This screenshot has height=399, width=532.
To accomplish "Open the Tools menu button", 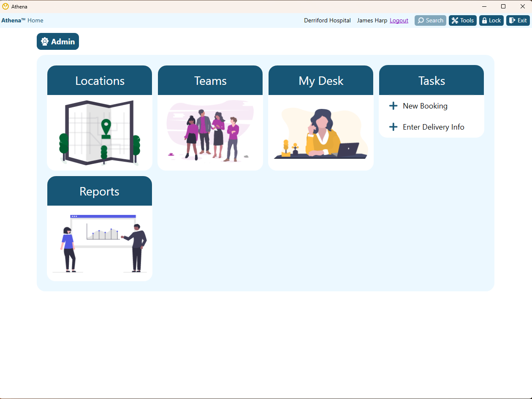I will click(x=463, y=20).
